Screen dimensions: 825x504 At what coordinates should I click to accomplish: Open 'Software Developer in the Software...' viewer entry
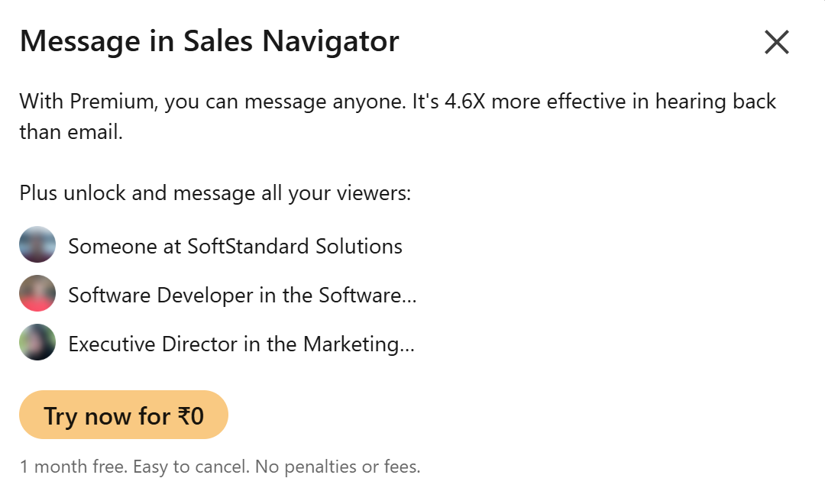coord(242,295)
